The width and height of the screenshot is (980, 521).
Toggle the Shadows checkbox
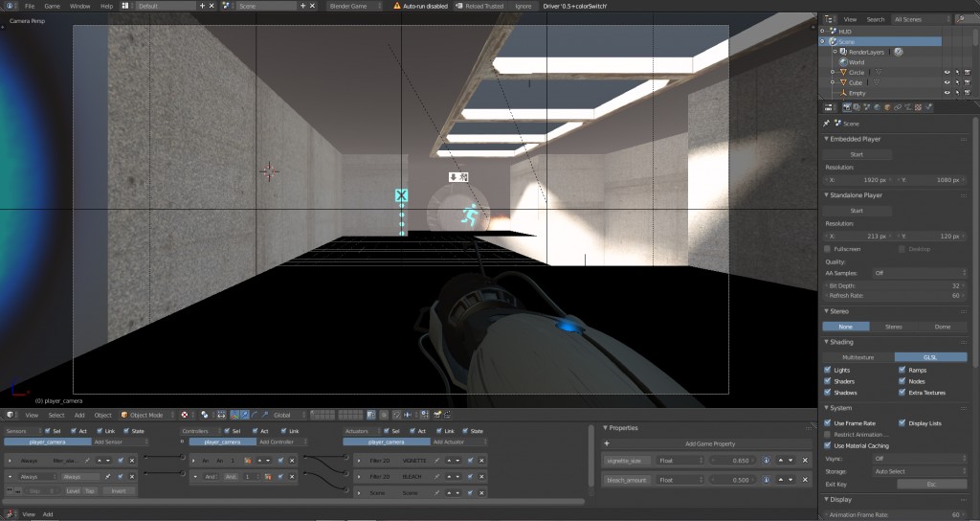pyautogui.click(x=828, y=392)
